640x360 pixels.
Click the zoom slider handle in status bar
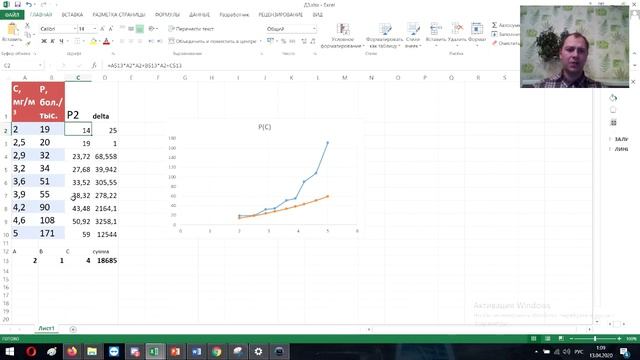595,339
